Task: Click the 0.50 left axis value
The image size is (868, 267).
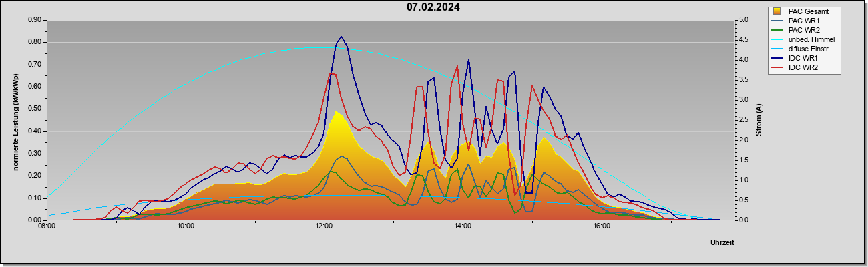Action: coord(35,109)
